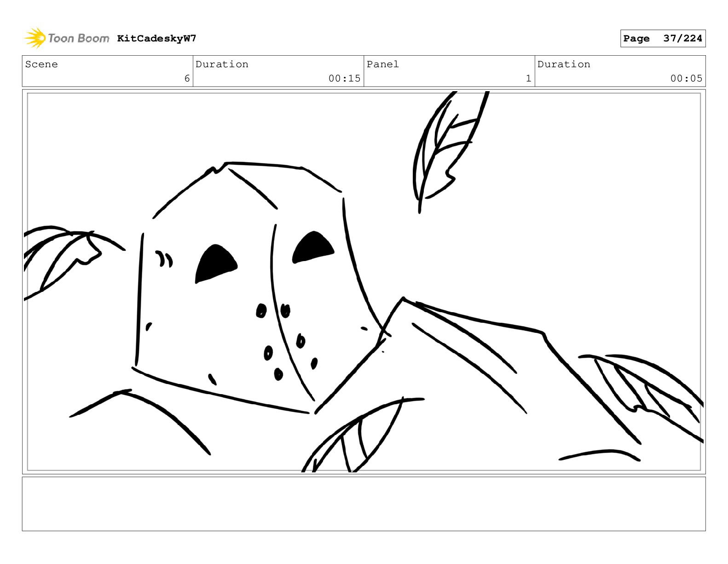Select the panel number 1
The height and width of the screenshot is (564, 728).
click(x=529, y=78)
